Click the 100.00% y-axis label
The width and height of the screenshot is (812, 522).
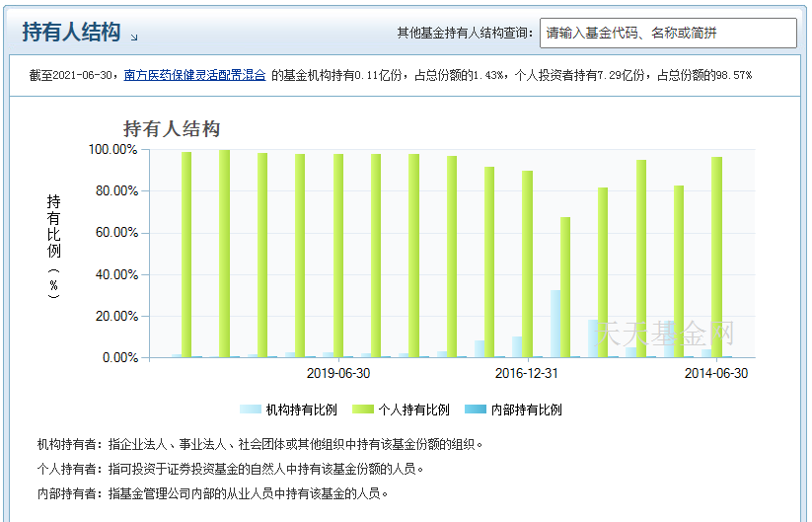coord(112,150)
